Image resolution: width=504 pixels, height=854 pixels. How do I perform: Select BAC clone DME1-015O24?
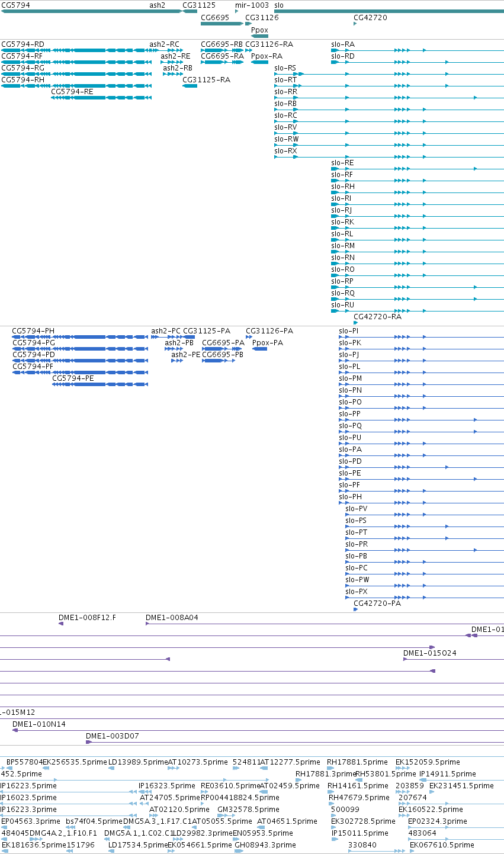point(430,653)
